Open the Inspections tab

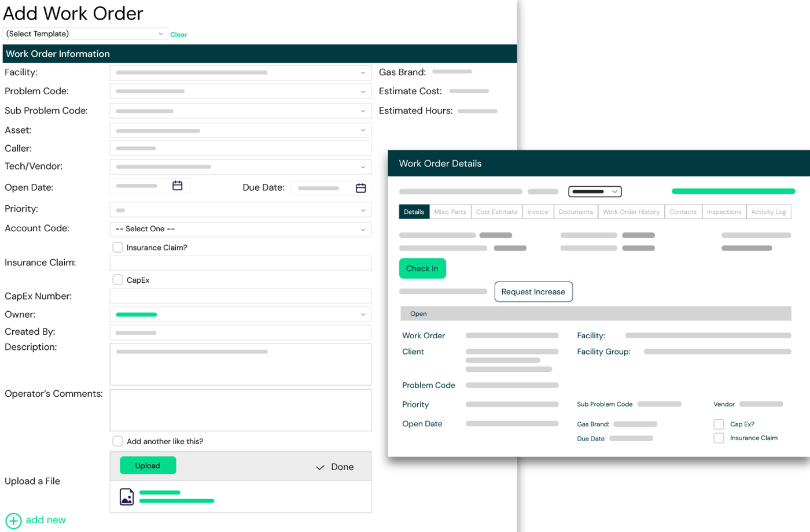tap(724, 212)
